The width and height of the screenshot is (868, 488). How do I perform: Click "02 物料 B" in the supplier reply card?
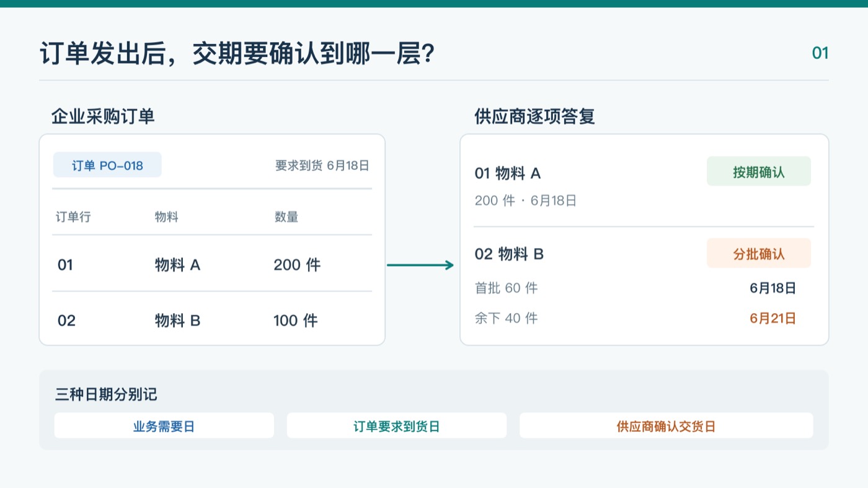click(509, 254)
